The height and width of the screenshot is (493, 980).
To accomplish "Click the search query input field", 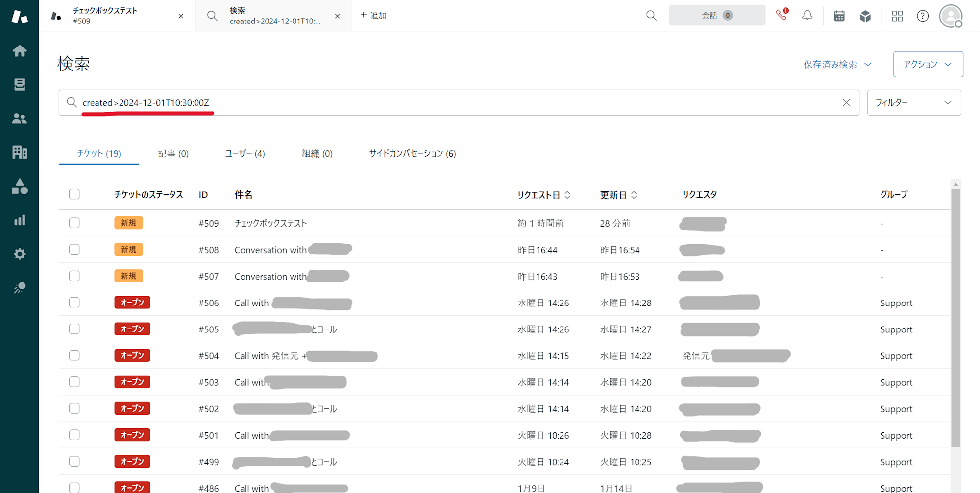I will pyautogui.click(x=459, y=102).
